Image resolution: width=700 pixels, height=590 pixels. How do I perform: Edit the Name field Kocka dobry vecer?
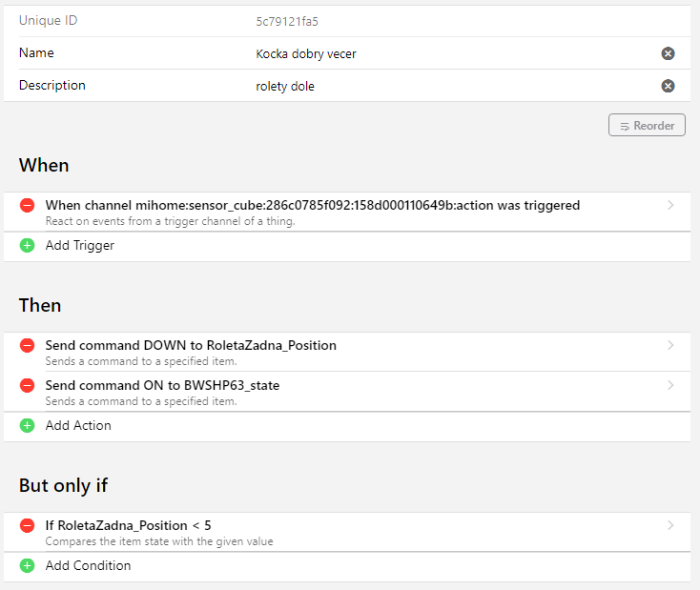[306, 54]
